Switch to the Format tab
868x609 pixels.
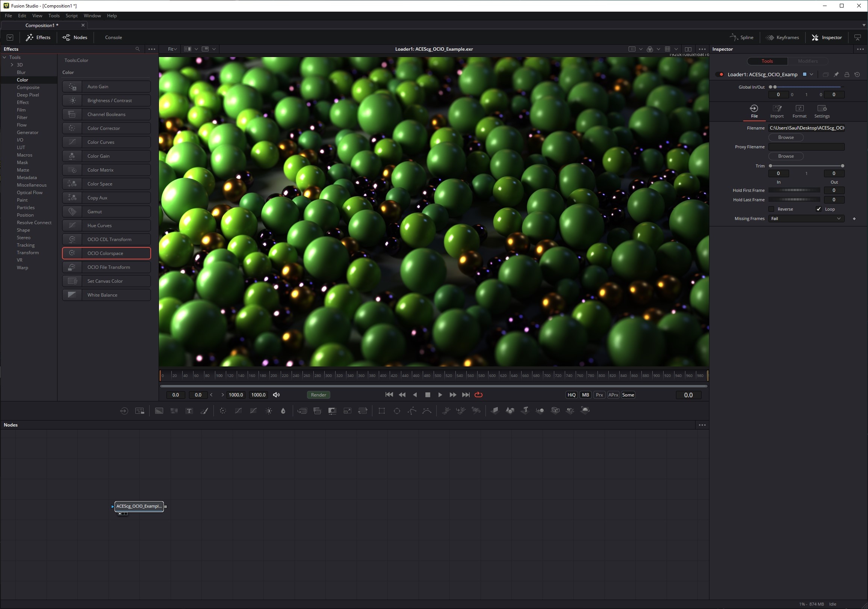tap(799, 111)
